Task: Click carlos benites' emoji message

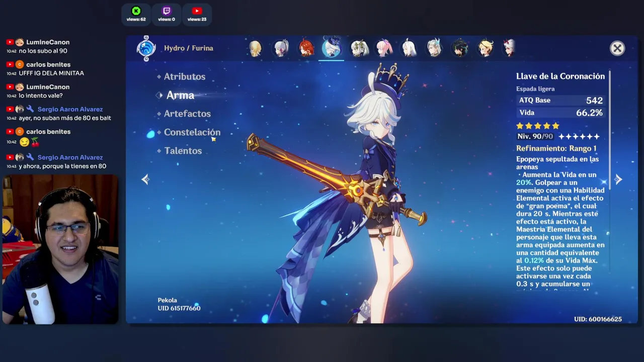Action: 29,142
